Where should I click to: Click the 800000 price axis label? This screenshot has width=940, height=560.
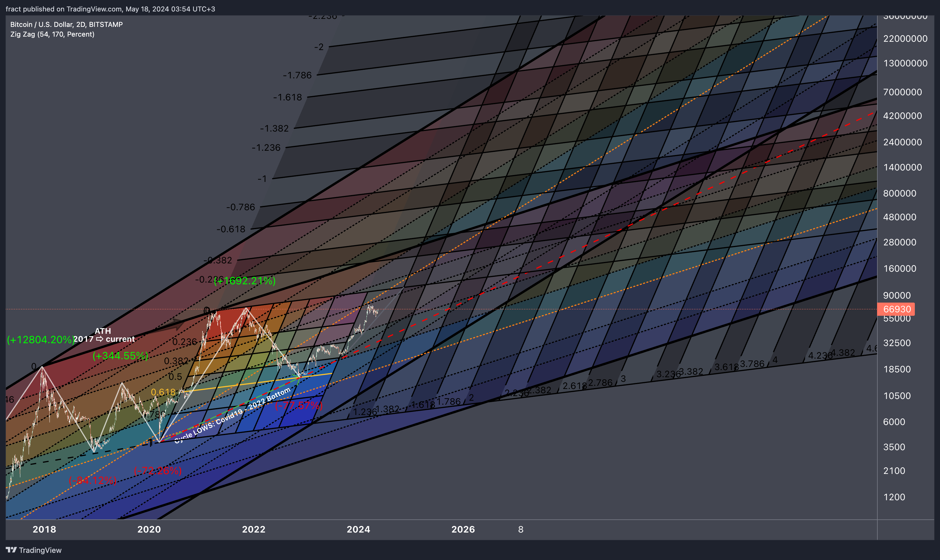[900, 193]
